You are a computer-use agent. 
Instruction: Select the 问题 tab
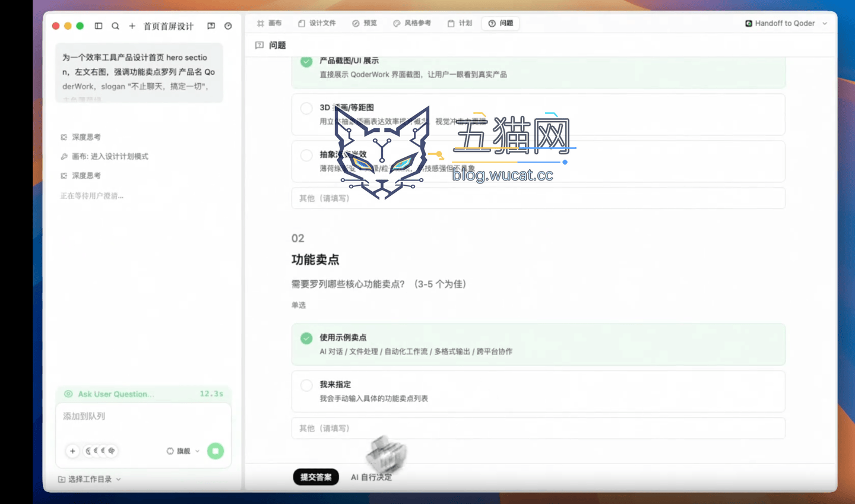501,23
